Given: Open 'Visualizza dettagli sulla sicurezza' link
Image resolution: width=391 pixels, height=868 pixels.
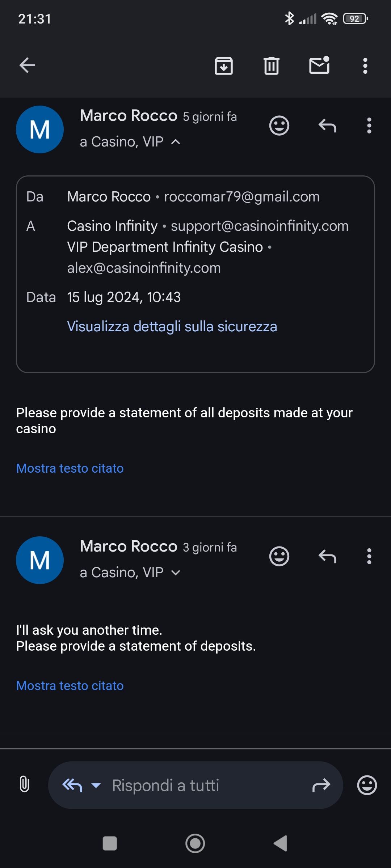Looking at the screenshot, I should tap(172, 326).
